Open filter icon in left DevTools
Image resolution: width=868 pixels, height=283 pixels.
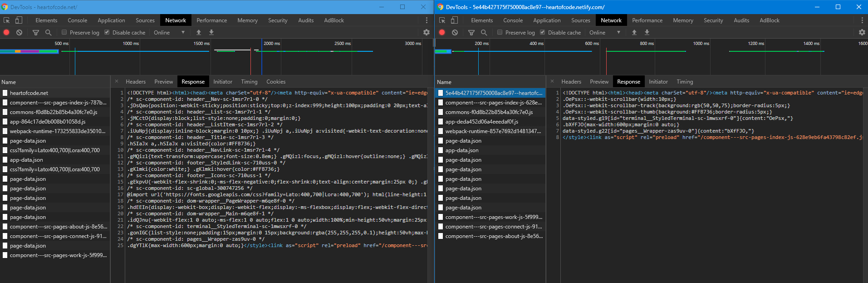36,32
